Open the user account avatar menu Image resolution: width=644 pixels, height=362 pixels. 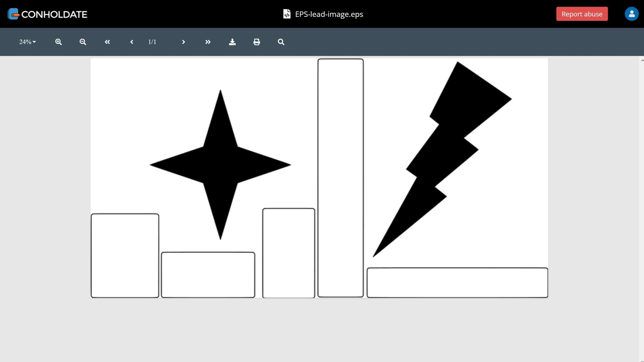(x=631, y=14)
